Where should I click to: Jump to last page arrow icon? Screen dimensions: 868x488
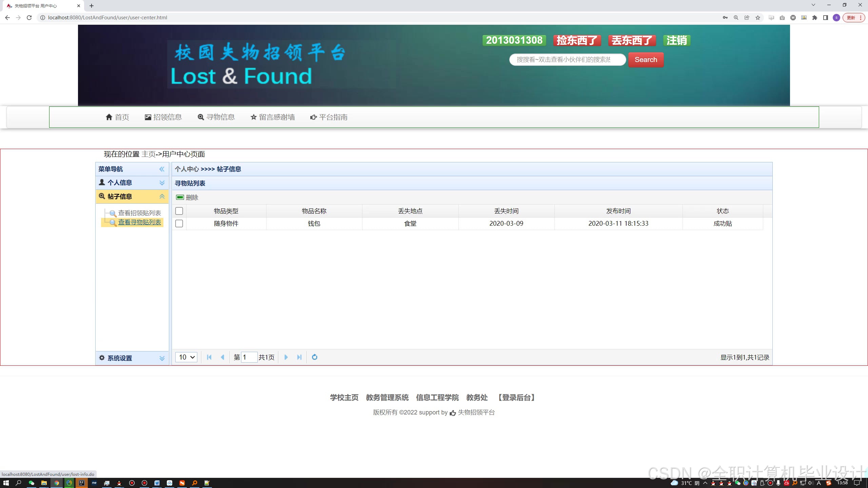pos(299,357)
